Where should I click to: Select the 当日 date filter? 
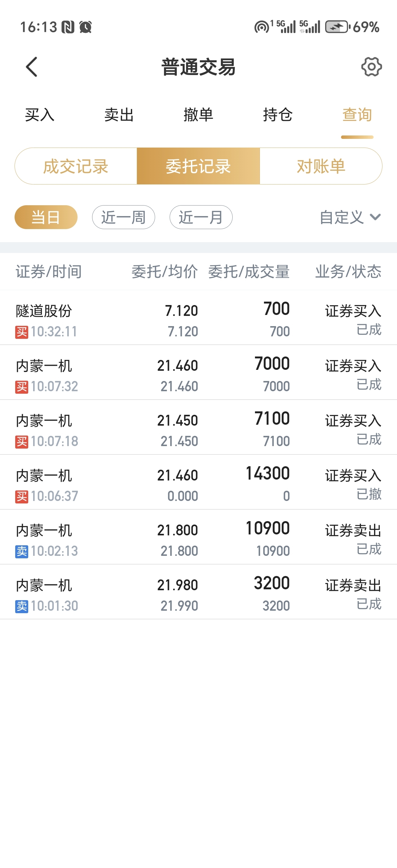click(46, 217)
